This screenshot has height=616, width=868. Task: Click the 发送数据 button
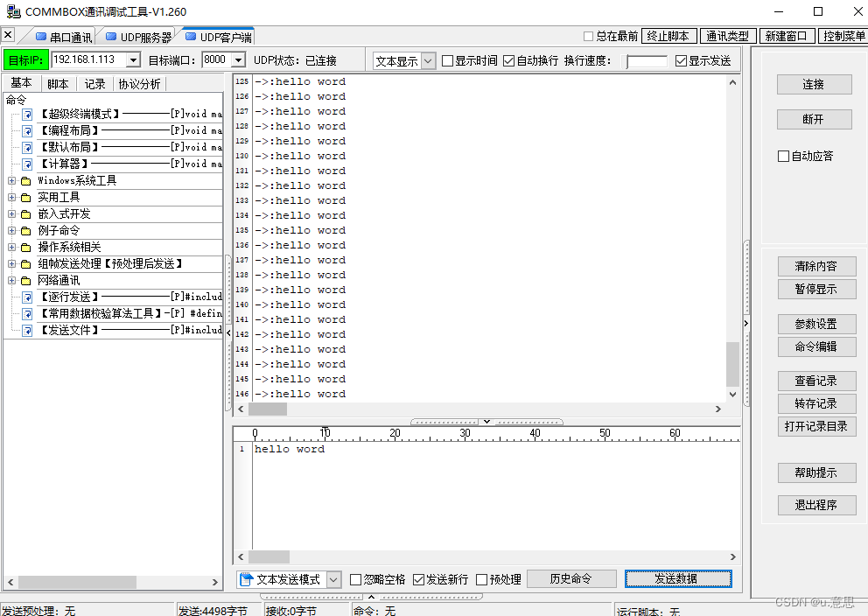(x=678, y=578)
